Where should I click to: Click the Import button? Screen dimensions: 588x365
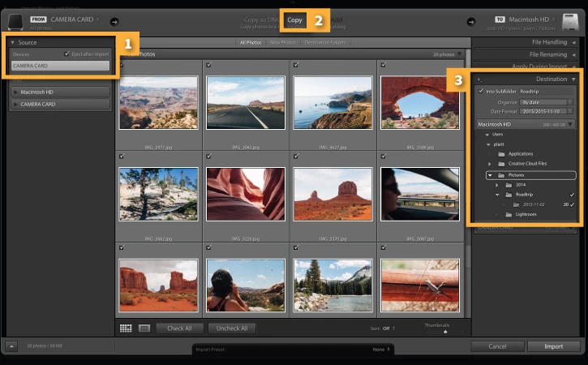tap(553, 346)
